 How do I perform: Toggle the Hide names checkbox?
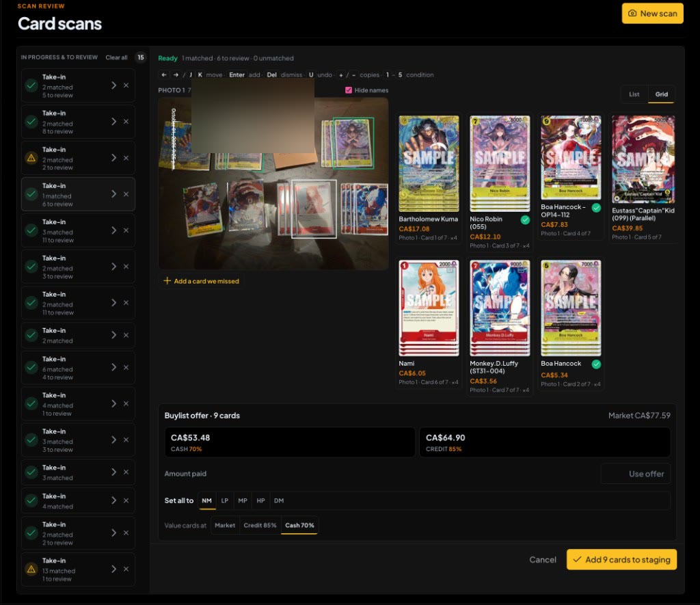pos(349,90)
